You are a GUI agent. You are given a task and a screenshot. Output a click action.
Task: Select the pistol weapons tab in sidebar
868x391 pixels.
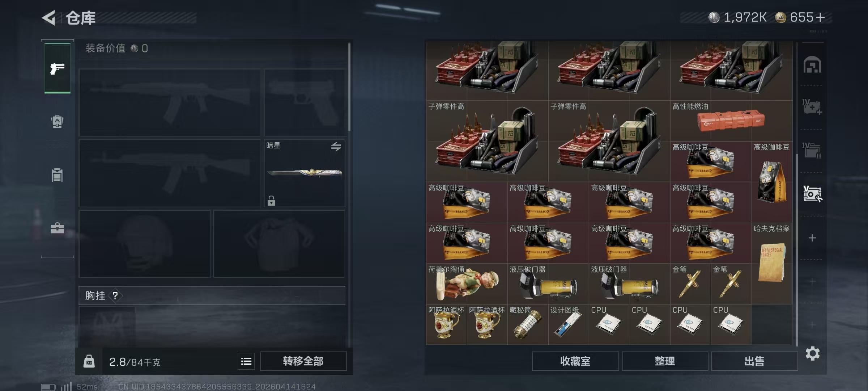(57, 68)
